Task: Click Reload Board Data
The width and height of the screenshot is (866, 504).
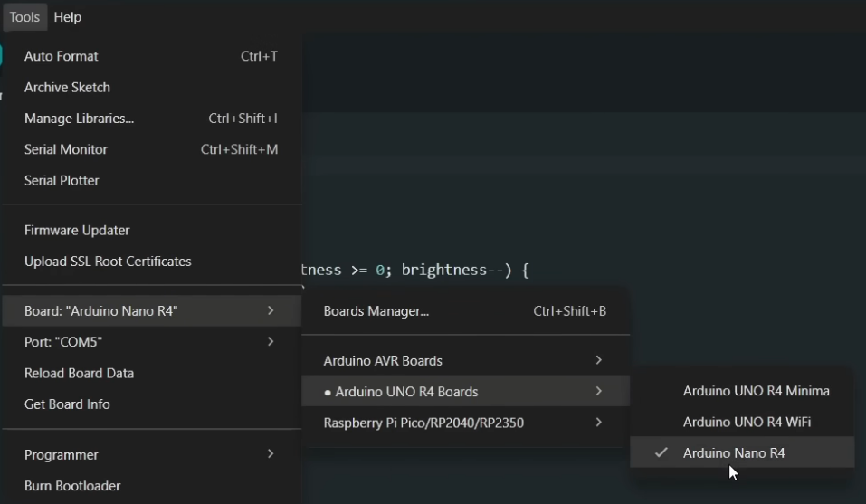Action: coord(79,373)
